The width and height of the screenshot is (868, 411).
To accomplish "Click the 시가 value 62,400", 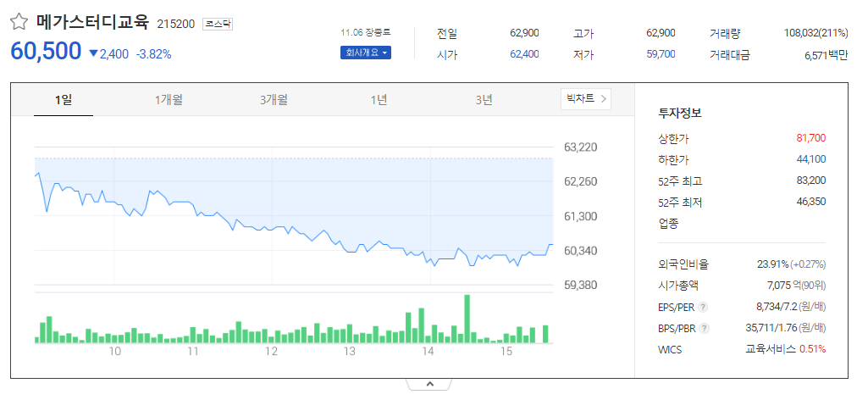I will coord(524,54).
